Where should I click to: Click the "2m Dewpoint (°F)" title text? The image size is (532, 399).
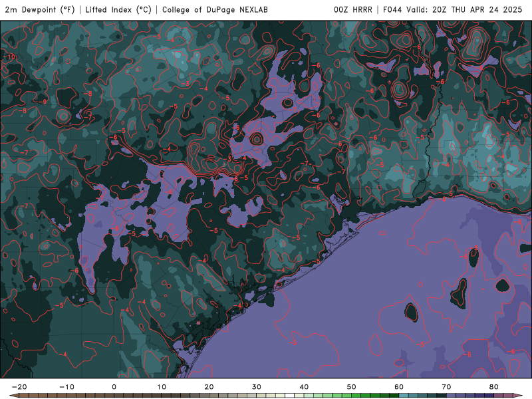40,10
